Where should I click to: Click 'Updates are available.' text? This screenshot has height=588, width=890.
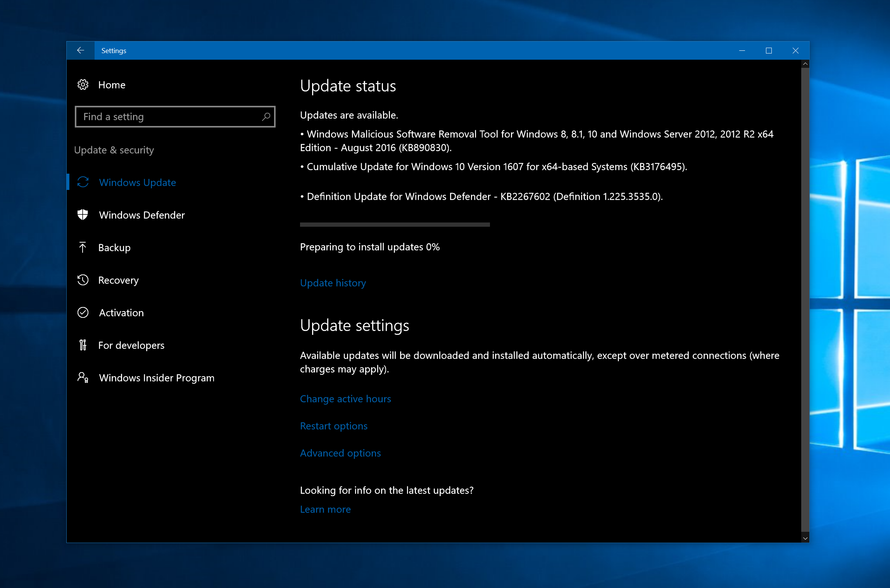(349, 115)
